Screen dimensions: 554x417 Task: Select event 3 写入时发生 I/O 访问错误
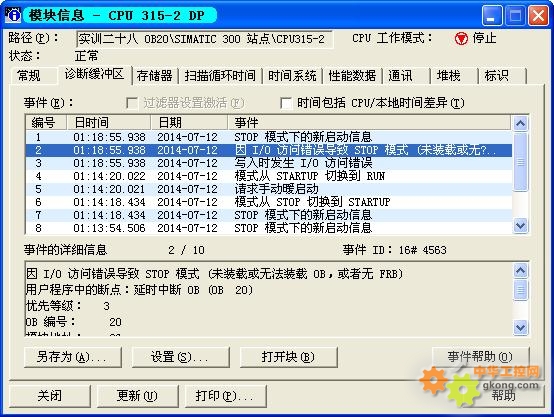click(269, 163)
